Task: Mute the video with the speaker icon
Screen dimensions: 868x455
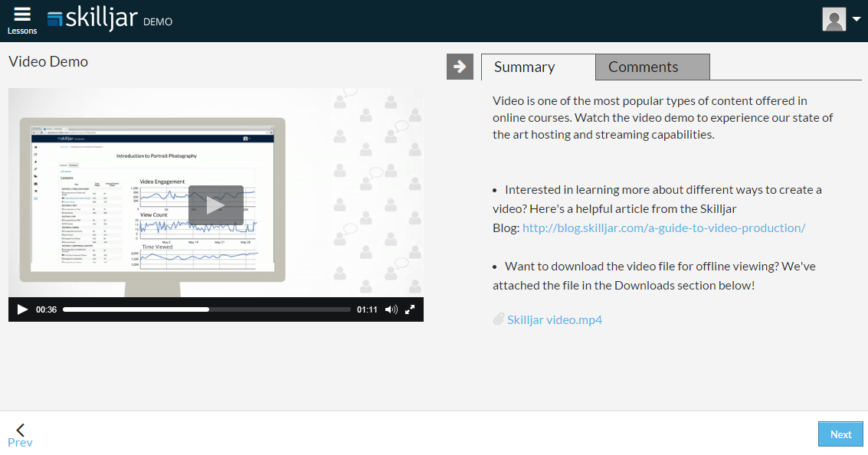Action: click(x=391, y=309)
